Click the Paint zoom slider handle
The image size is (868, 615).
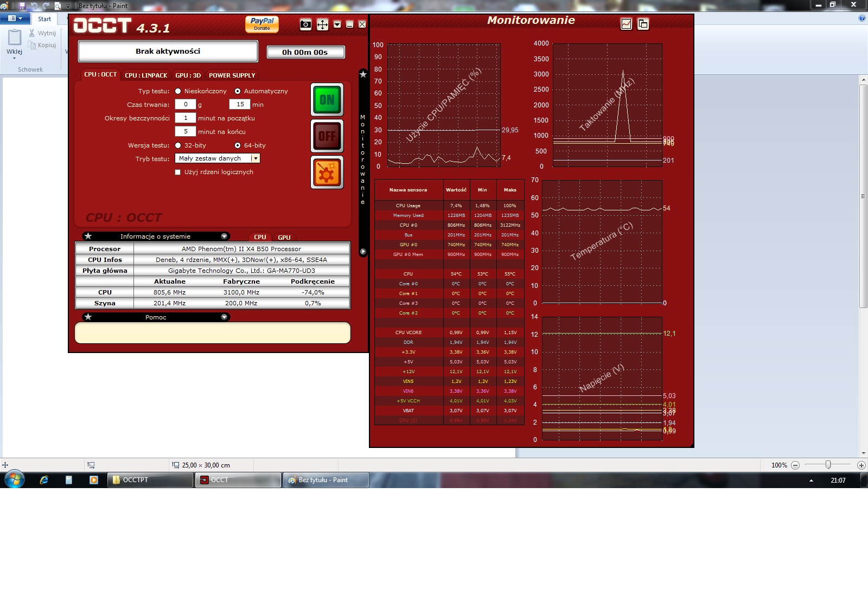click(x=828, y=465)
